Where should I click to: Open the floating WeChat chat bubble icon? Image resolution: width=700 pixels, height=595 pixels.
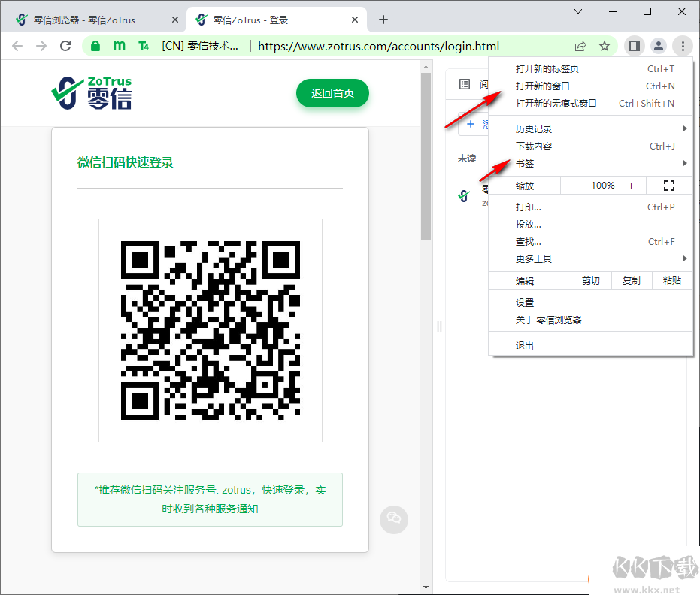coord(393,519)
